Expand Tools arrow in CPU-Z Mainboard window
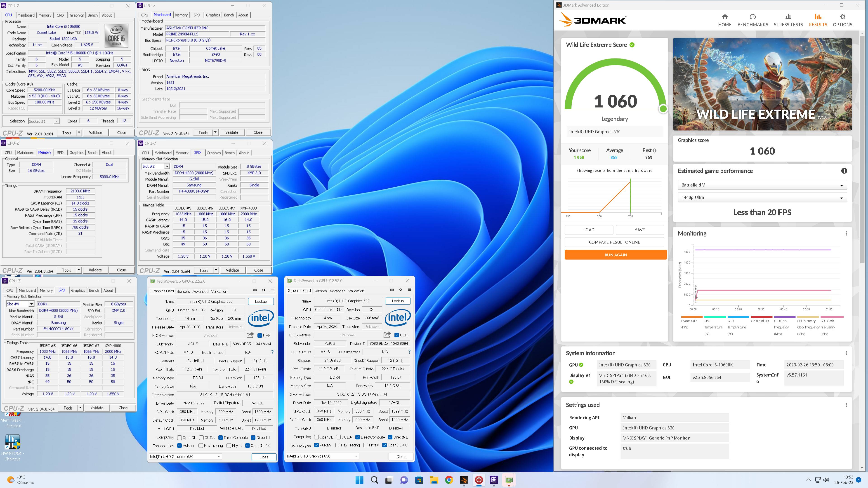 (x=215, y=132)
